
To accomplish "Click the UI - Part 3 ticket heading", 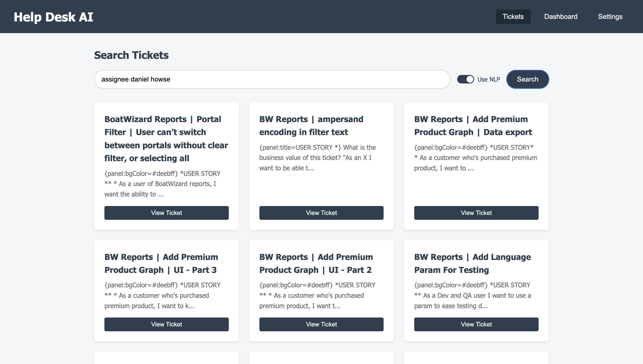I will (x=161, y=263).
